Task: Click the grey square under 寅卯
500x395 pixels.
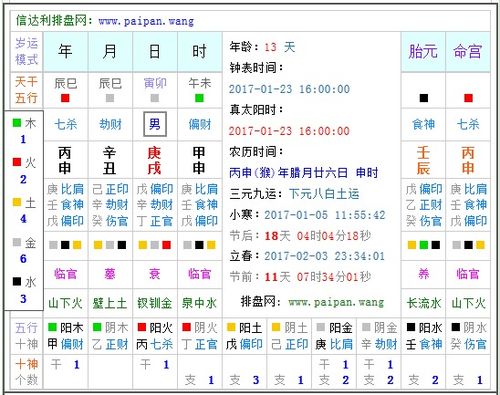Action: point(155,98)
